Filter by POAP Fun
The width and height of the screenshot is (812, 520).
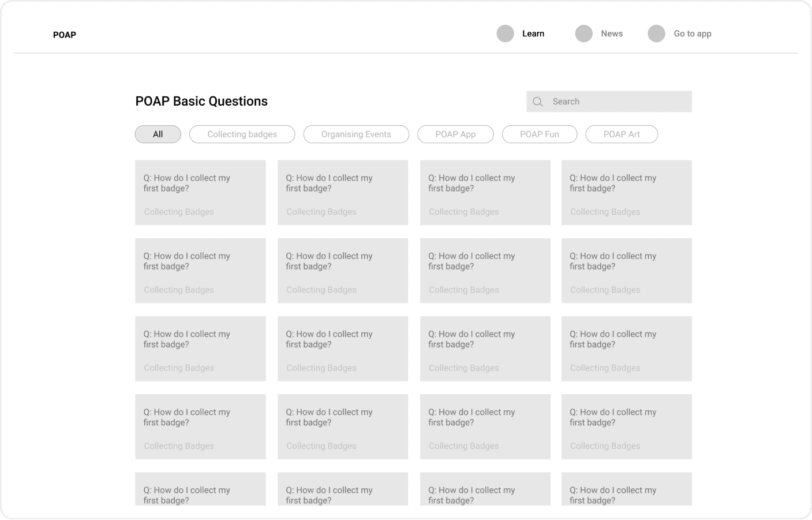[540, 134]
